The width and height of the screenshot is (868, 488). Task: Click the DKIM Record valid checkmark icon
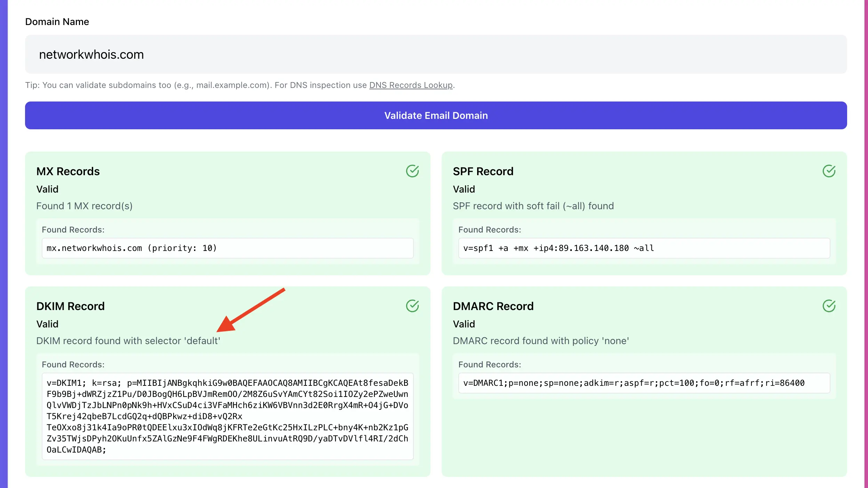coord(412,306)
